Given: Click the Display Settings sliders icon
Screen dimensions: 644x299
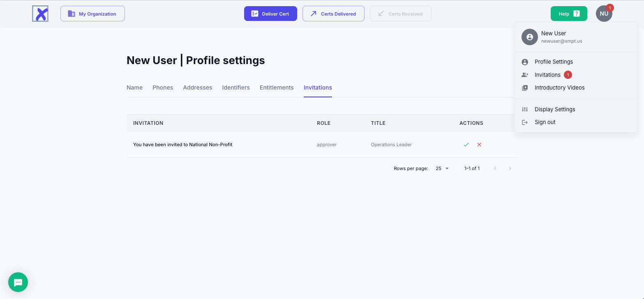Looking at the screenshot, I should click(525, 109).
